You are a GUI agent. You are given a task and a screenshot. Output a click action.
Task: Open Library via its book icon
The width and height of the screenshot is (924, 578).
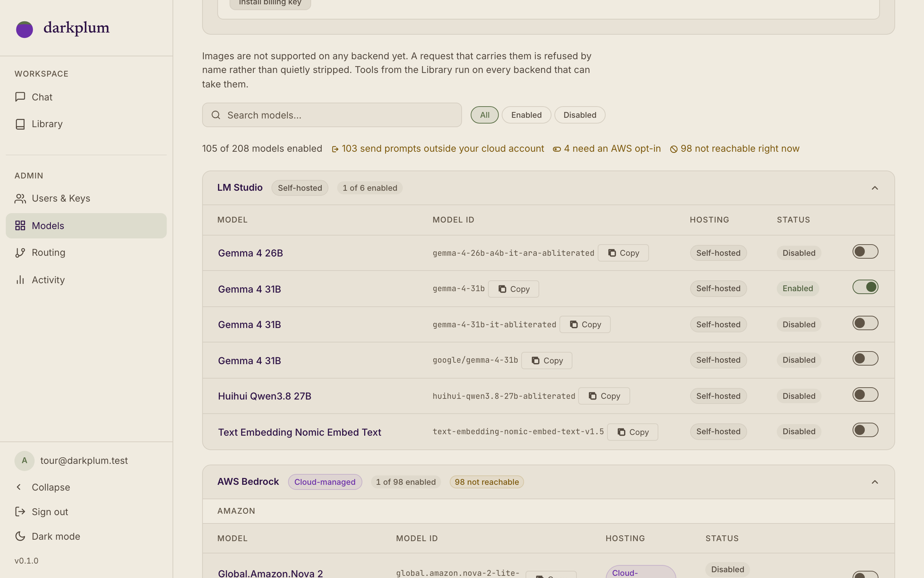point(20,124)
